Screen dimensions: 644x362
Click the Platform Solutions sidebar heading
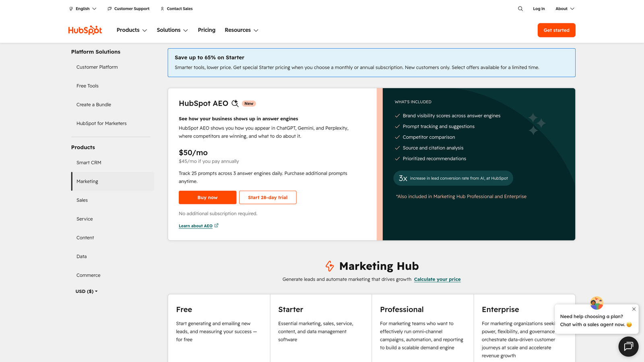(96, 52)
